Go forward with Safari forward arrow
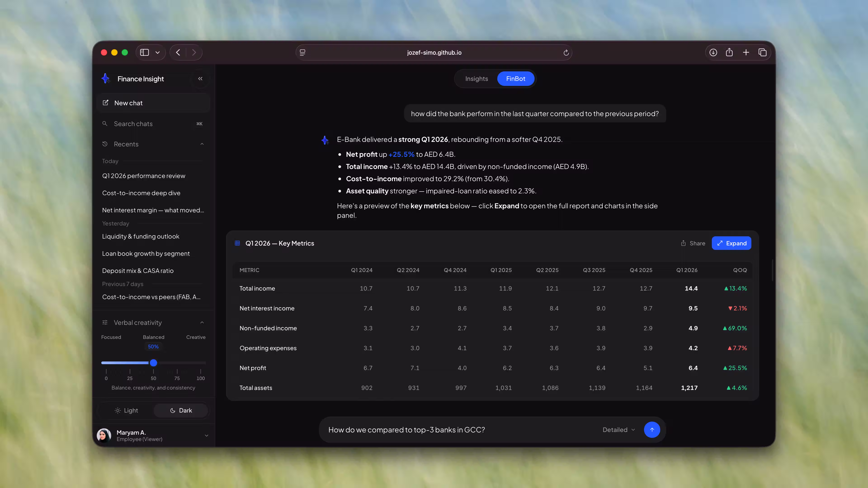Image resolution: width=868 pixels, height=488 pixels. pyautogui.click(x=194, y=53)
